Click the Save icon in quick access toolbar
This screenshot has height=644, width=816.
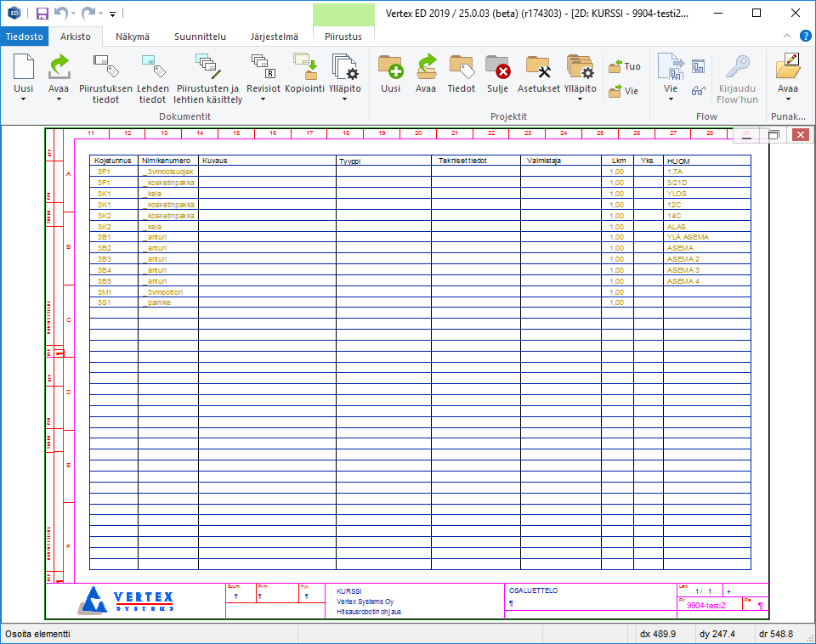pos(42,14)
